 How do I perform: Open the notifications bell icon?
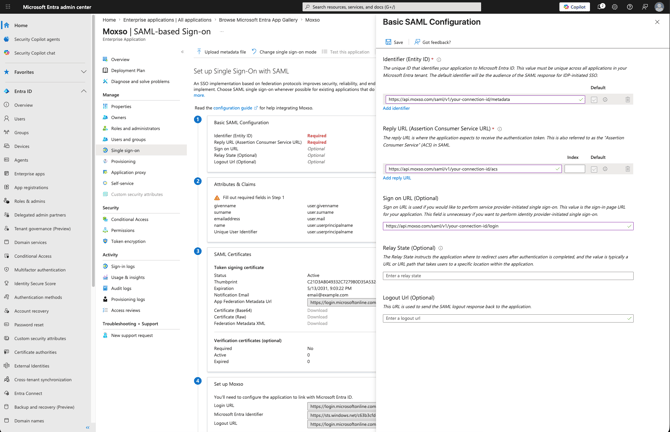click(x=601, y=7)
